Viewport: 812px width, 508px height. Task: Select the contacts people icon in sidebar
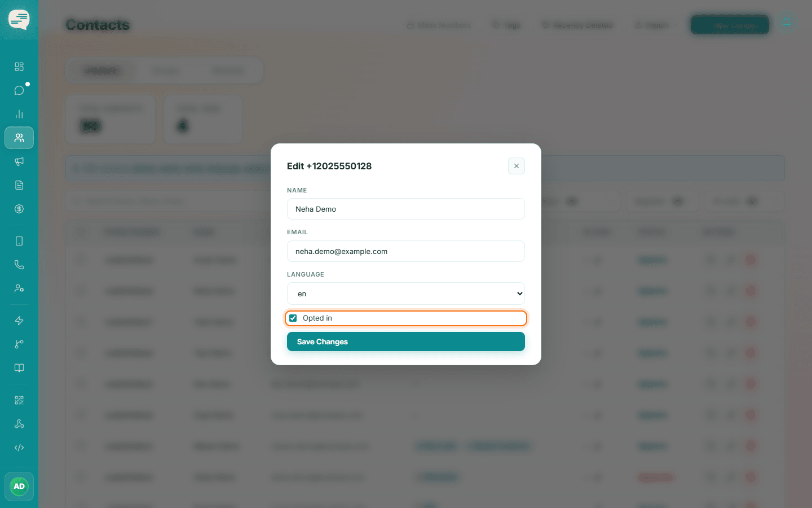coord(19,138)
